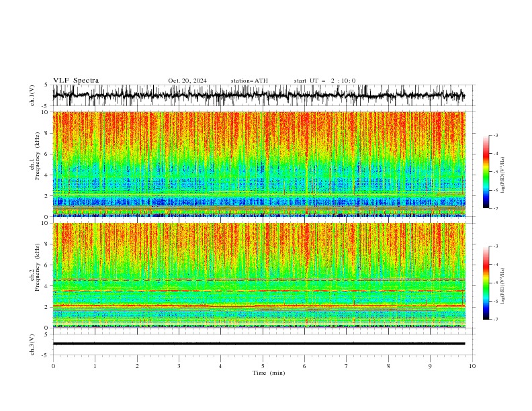Click the "8" kHz tick label of ch.1 spectrogram
Image resolution: width=532 pixels, height=411 pixels.
pos(47,133)
